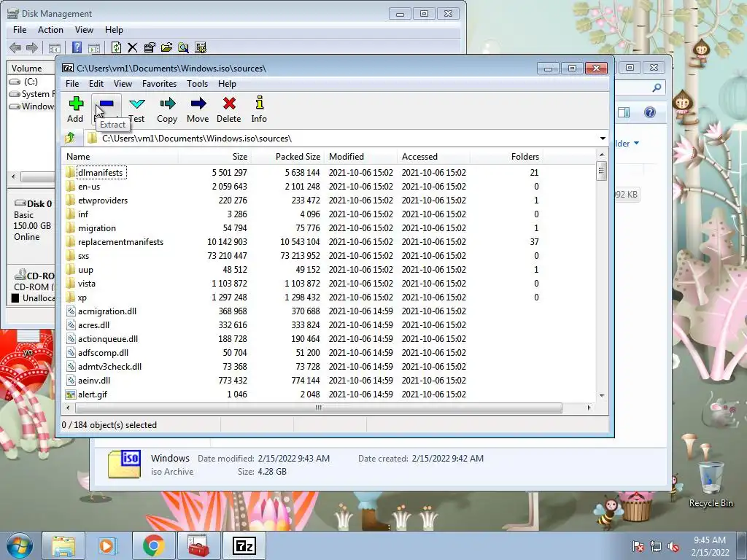Select the en-us folder
Viewport: 747px width, 560px height.
coord(89,187)
